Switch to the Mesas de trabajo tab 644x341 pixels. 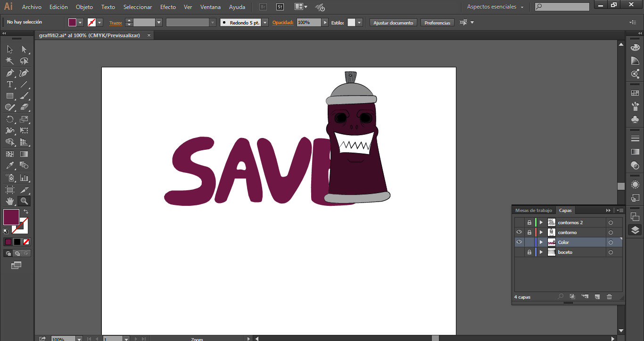[533, 211]
